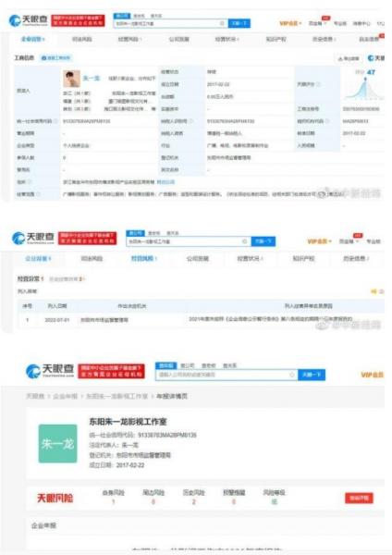Screen dimensions: 392x555
Task: Select the 司法风险 tab in the middle panel
Action: coord(92,258)
